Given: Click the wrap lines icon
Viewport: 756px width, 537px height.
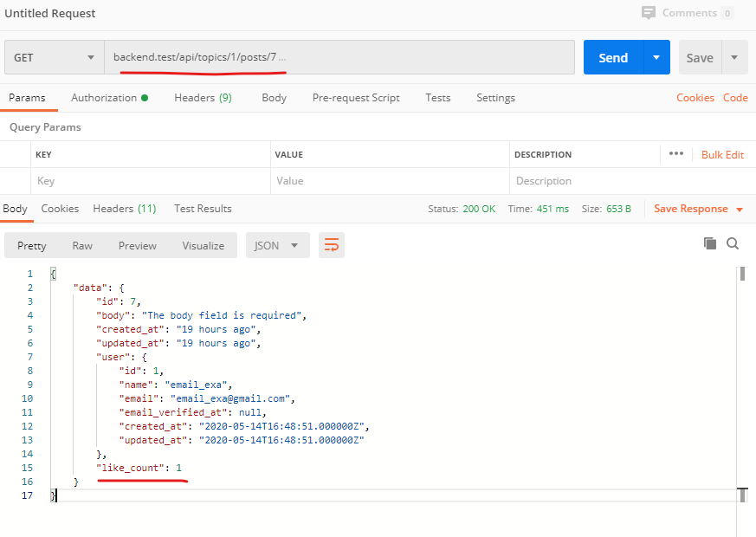Looking at the screenshot, I should [x=331, y=245].
